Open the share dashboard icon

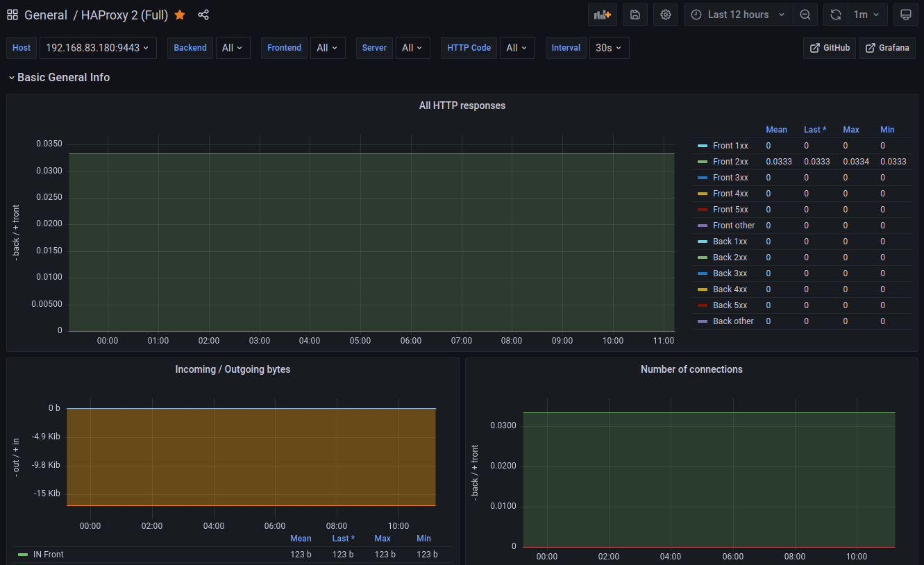203,14
